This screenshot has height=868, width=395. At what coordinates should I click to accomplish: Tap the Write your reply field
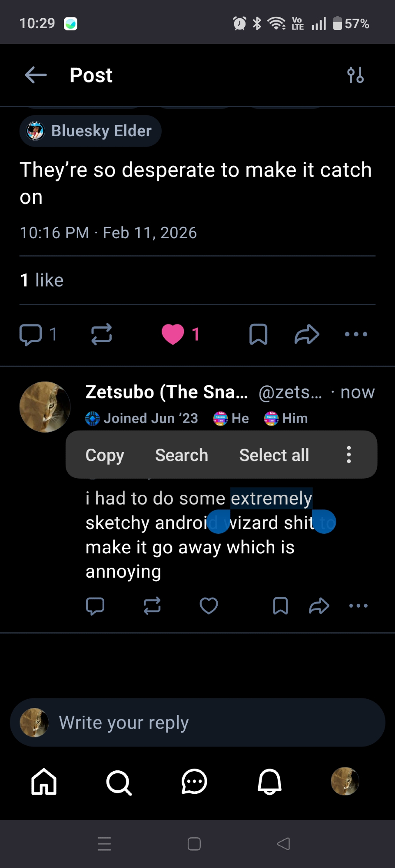pos(197,723)
